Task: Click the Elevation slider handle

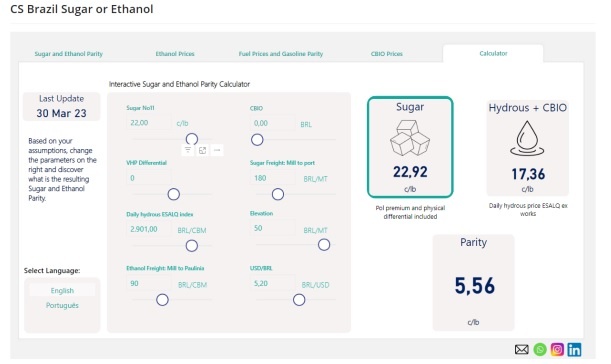Action: click(324, 245)
